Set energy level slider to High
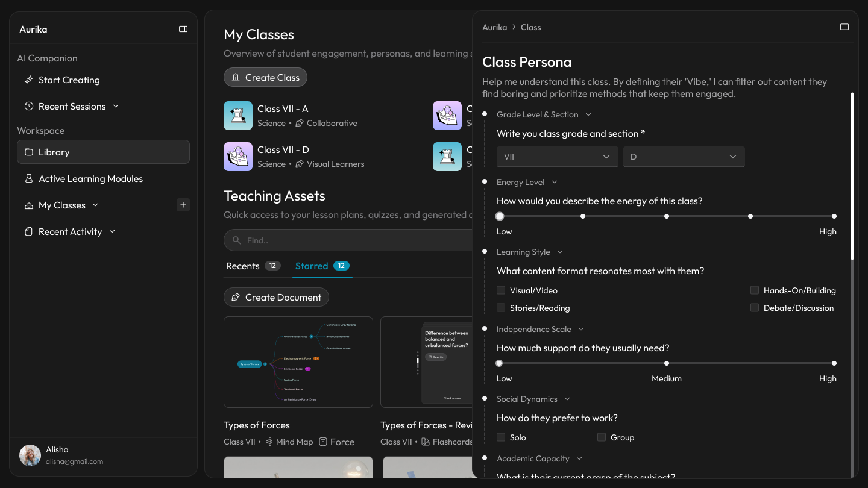Viewport: 868px width, 488px height. click(x=834, y=216)
